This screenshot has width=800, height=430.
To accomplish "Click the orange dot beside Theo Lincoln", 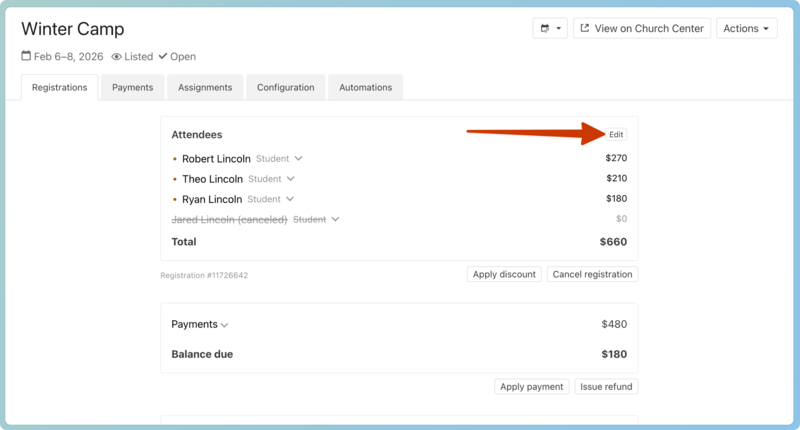I will click(175, 179).
